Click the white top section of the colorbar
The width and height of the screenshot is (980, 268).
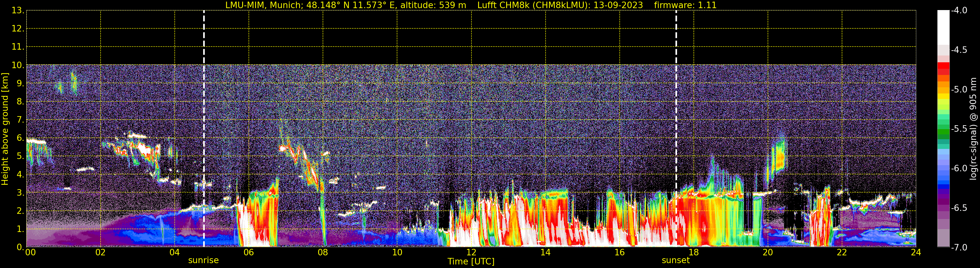click(x=943, y=27)
